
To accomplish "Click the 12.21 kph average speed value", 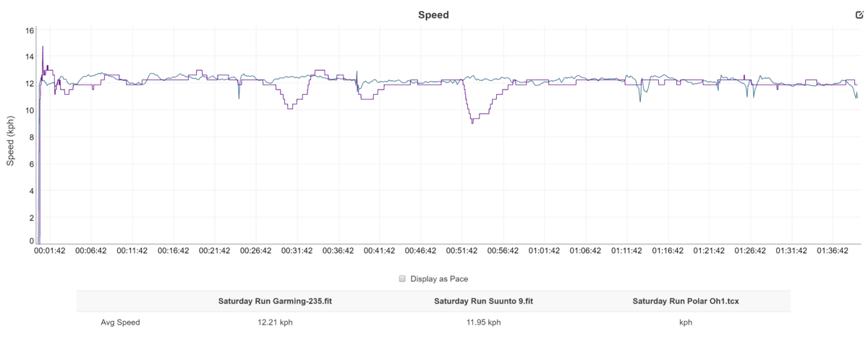I will click(275, 322).
